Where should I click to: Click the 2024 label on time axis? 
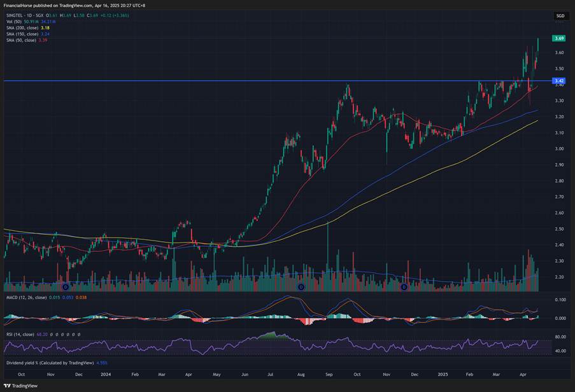click(106, 374)
